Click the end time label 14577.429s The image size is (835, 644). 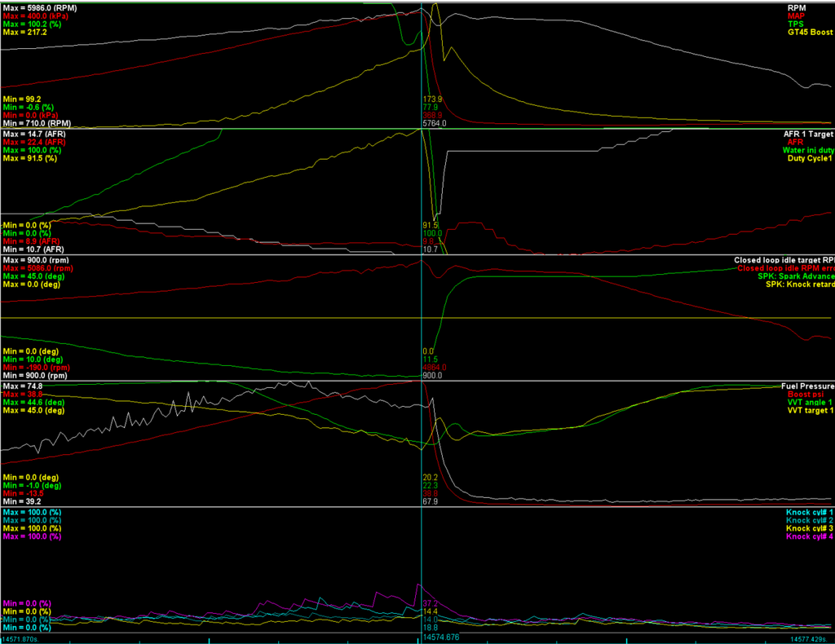coord(810,638)
